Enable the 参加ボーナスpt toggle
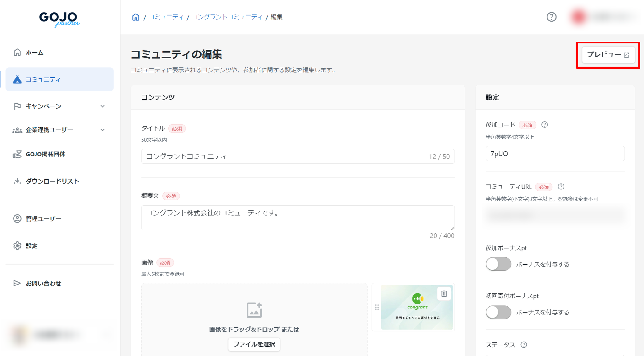Viewport: 644px width, 356px height. (x=498, y=264)
